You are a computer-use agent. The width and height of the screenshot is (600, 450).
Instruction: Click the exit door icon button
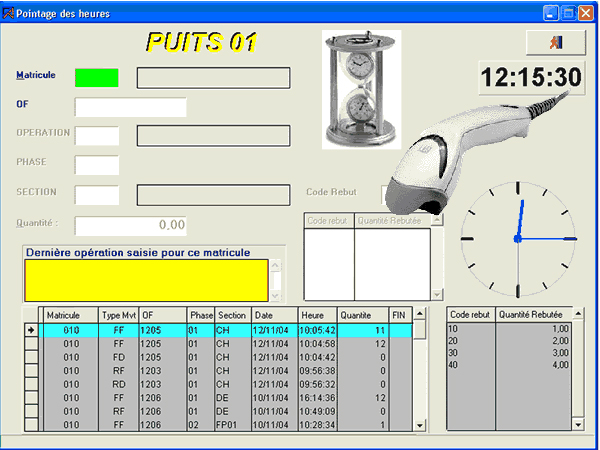pos(554,43)
